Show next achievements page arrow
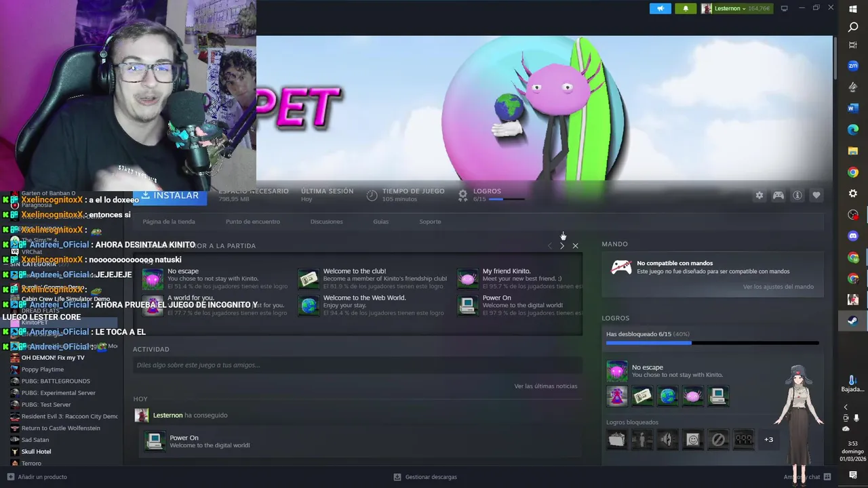868x488 pixels. pyautogui.click(x=562, y=245)
